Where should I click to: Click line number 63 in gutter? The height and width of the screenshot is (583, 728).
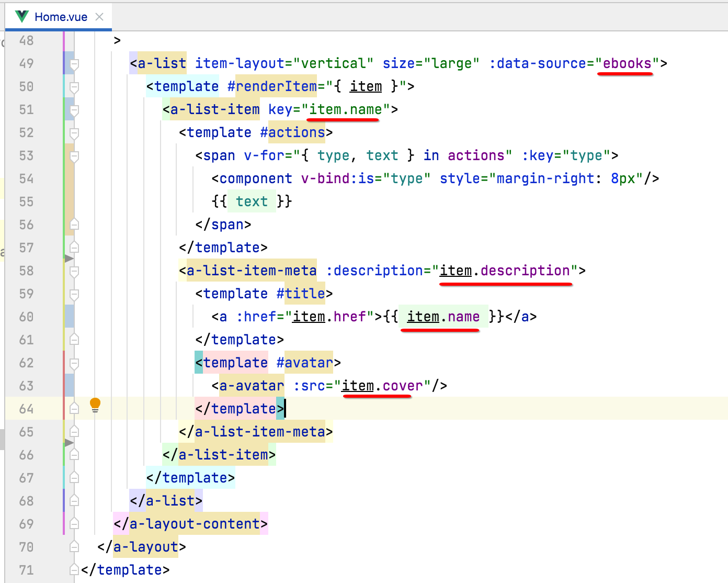tap(26, 386)
